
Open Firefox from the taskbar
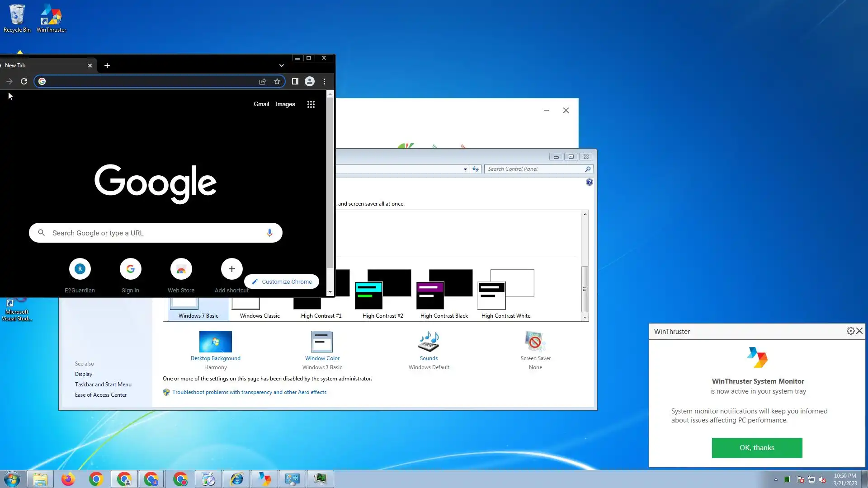tap(68, 479)
